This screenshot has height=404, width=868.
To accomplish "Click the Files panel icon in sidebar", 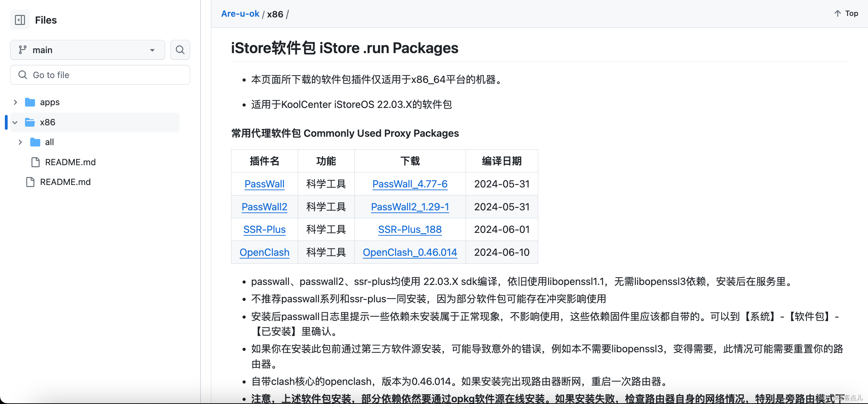I will 19,19.
